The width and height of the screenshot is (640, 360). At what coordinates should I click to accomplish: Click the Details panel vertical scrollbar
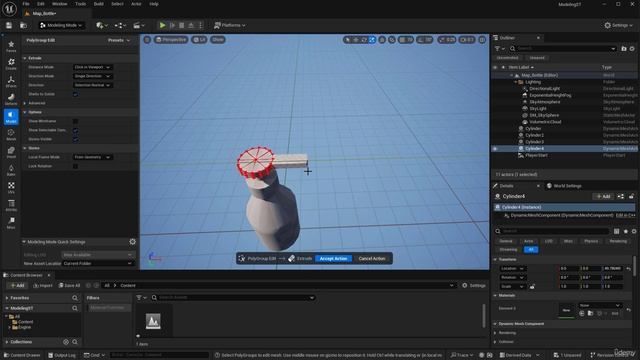point(634,267)
